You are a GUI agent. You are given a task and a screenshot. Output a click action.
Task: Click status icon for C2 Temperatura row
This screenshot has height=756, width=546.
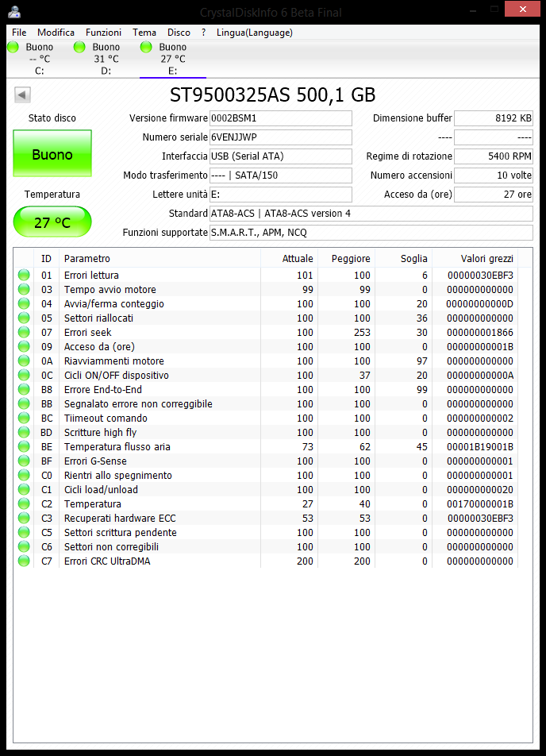coord(24,503)
